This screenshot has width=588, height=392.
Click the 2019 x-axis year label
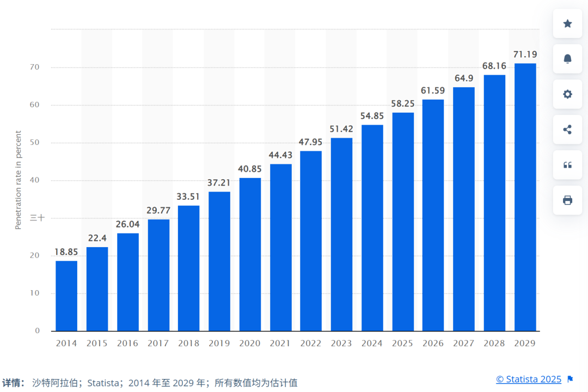click(x=219, y=343)
